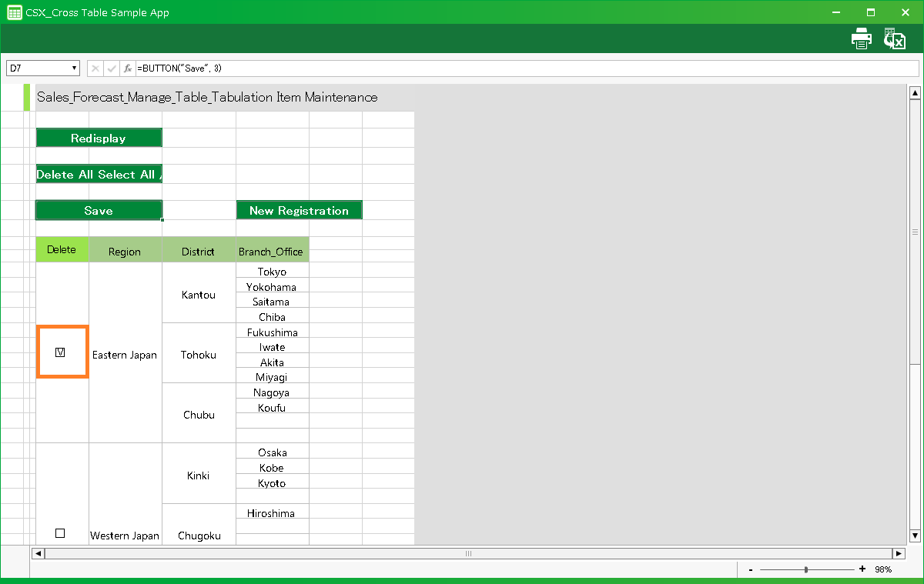
Task: Click the zoom out minus icon
Action: point(751,569)
